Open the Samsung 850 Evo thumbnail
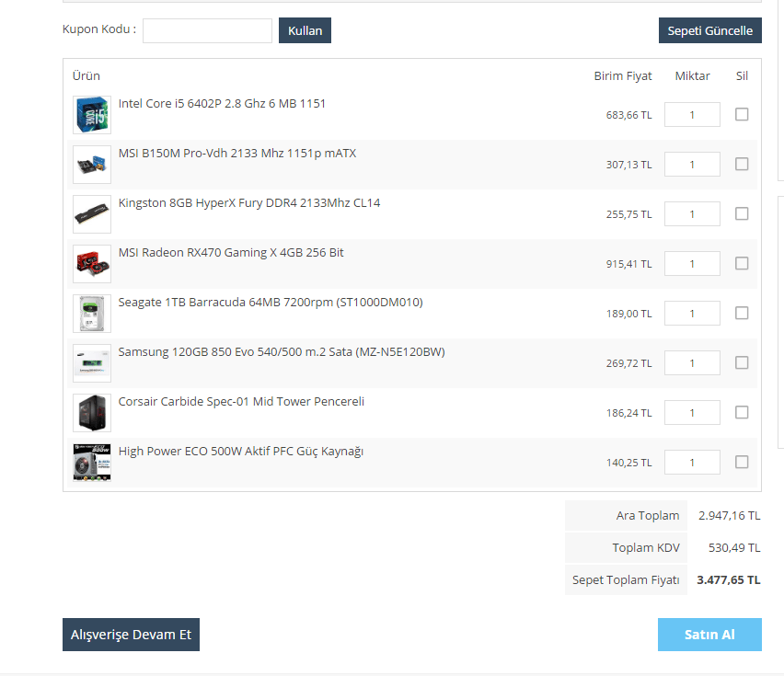The height and width of the screenshot is (676, 784). (x=92, y=363)
